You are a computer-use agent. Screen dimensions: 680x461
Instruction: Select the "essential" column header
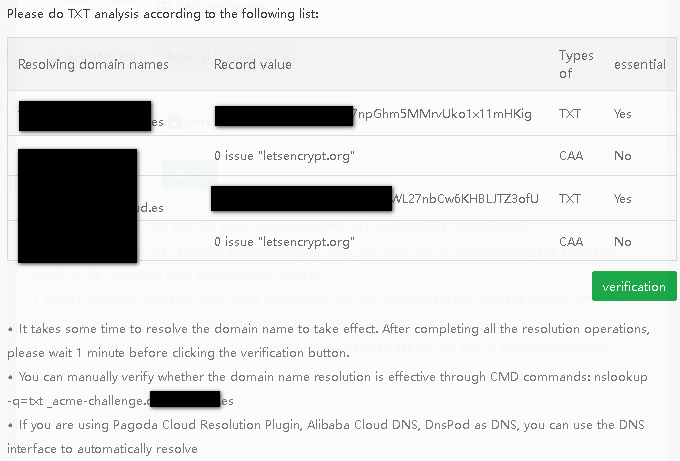click(640, 64)
